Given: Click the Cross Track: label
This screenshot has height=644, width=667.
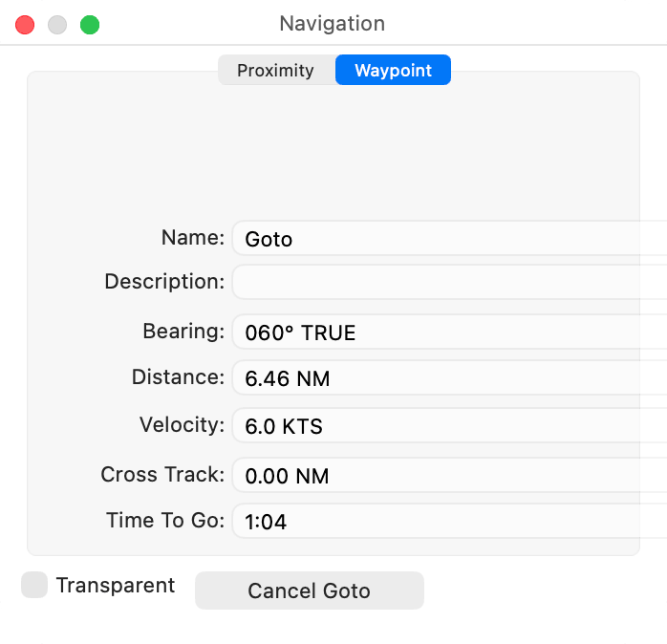Looking at the screenshot, I should 162,474.
